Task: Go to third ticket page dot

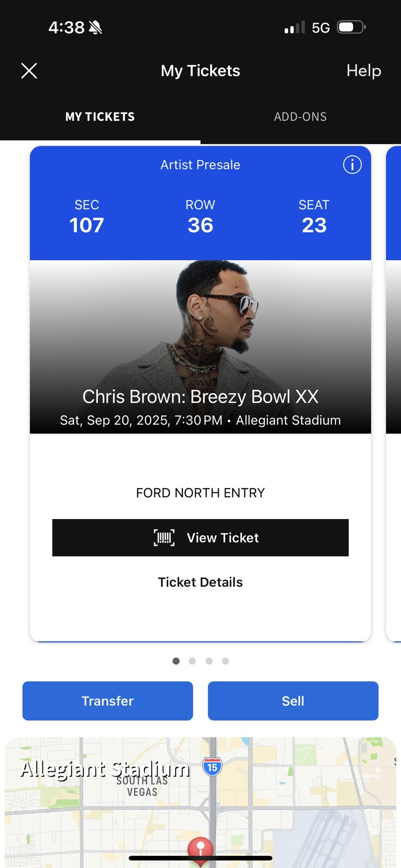Action: click(209, 661)
